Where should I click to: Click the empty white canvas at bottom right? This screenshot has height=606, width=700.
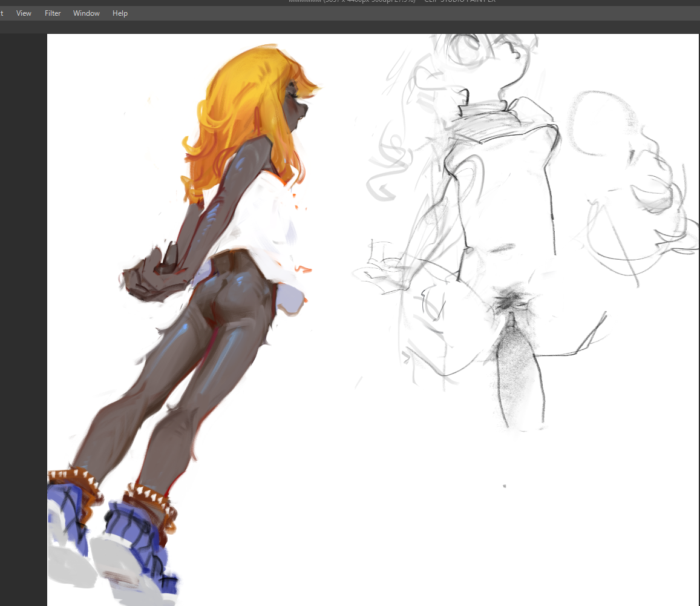pos(545,545)
